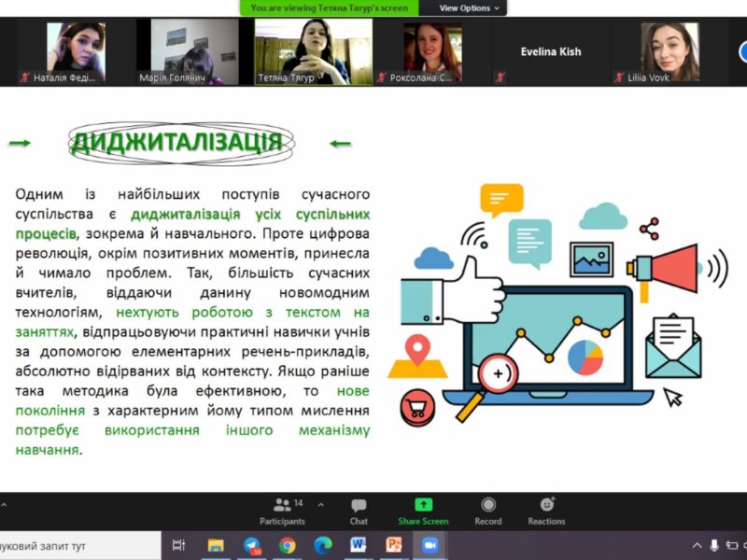Select Liliia Vovk's video thumbnail

click(669, 52)
